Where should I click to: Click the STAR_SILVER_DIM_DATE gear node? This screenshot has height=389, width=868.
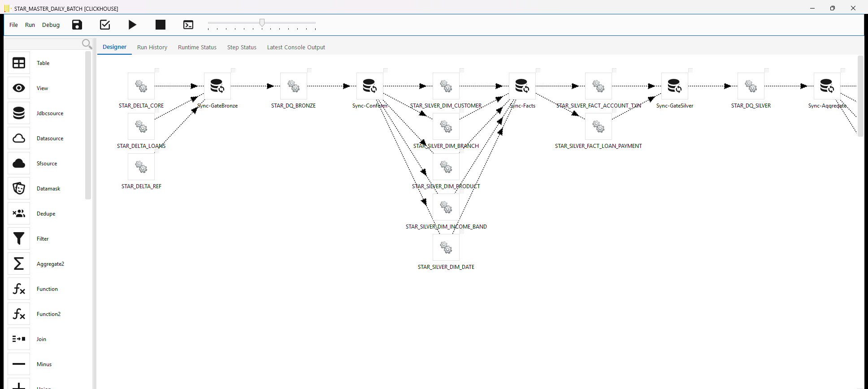[446, 247]
